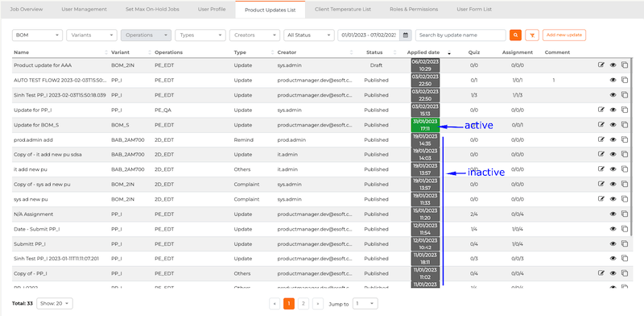Go to page 2 of results

click(303, 304)
